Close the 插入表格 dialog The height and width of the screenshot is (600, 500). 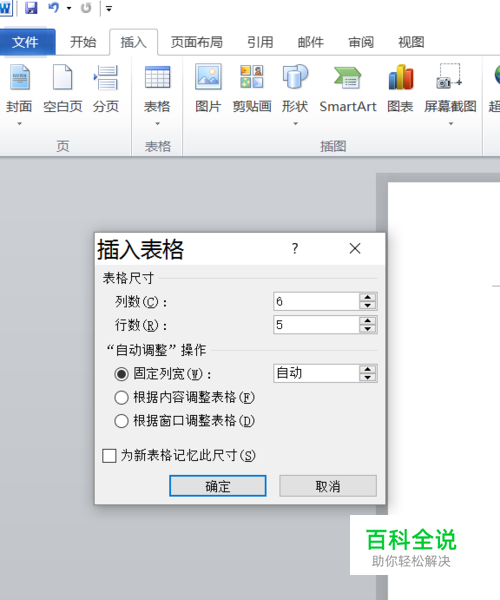point(355,249)
